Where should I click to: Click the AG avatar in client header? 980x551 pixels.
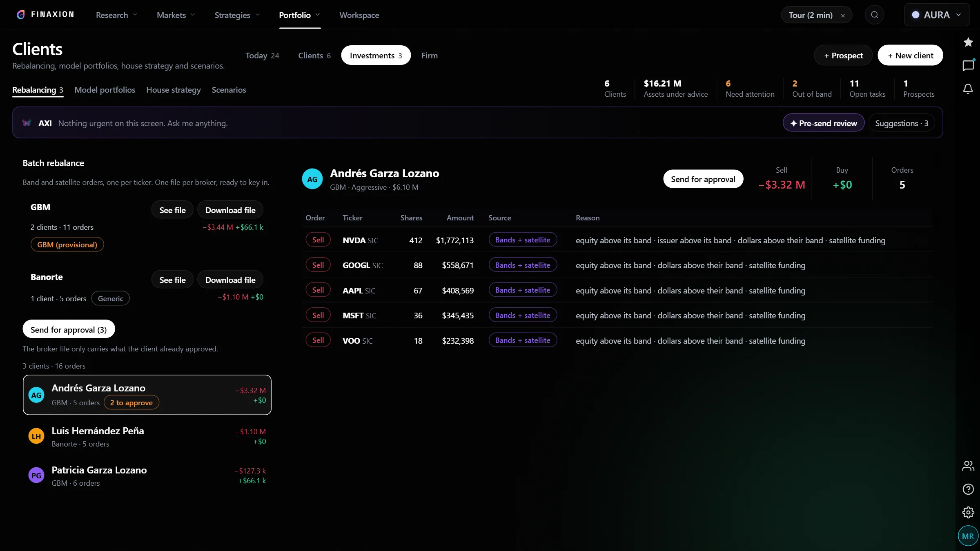[312, 179]
